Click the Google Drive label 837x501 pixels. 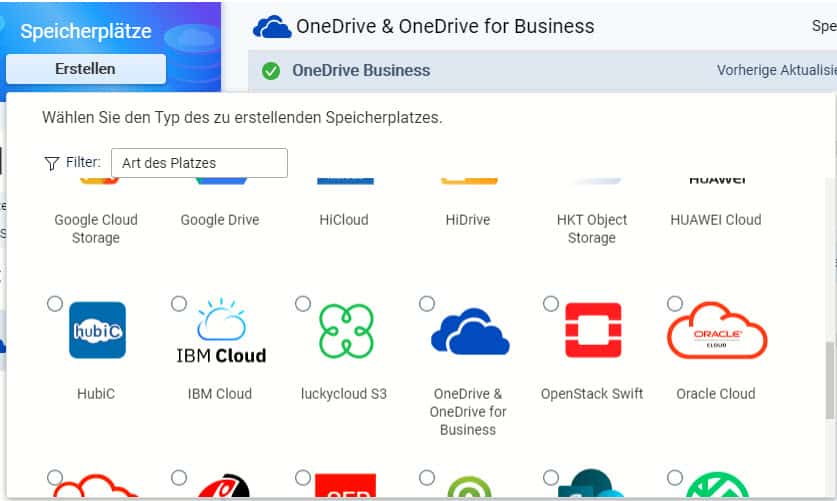tap(220, 220)
